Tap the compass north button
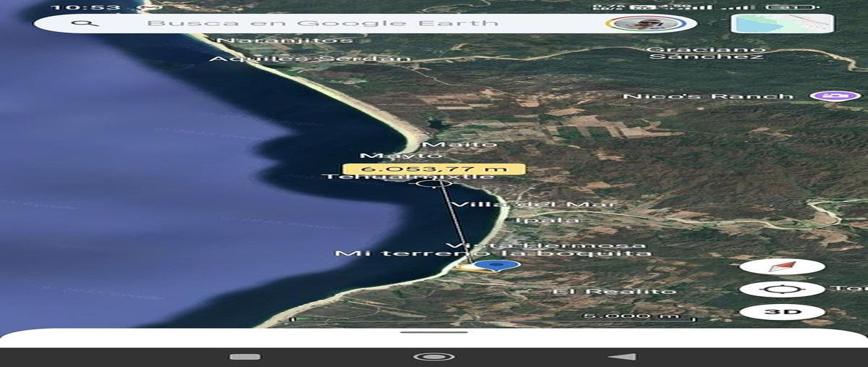This screenshot has height=367, width=868. pyautogui.click(x=782, y=266)
